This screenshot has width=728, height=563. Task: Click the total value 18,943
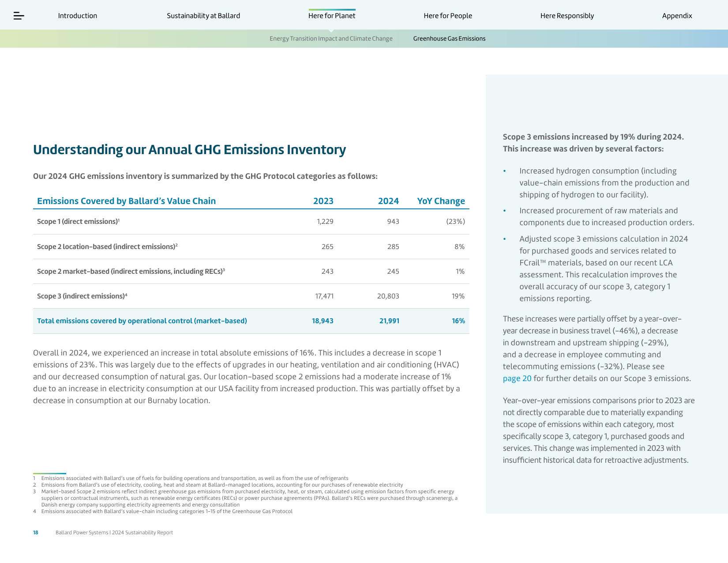point(323,321)
